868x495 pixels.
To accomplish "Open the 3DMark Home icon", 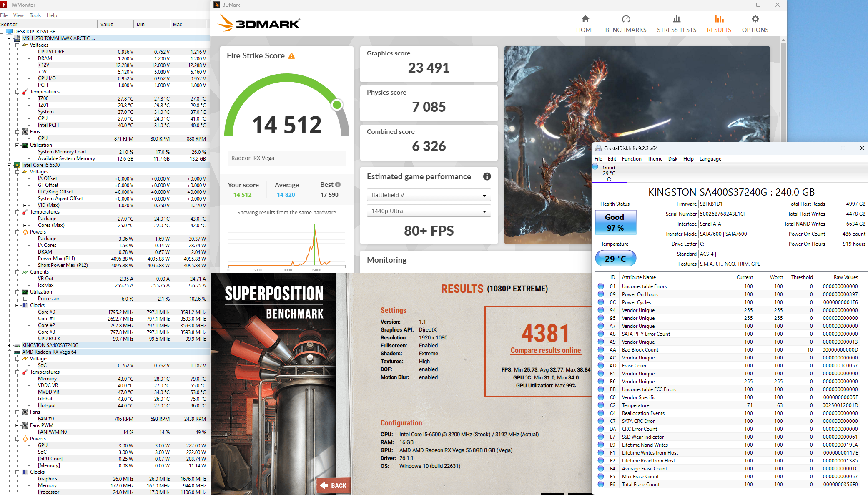I will (585, 19).
